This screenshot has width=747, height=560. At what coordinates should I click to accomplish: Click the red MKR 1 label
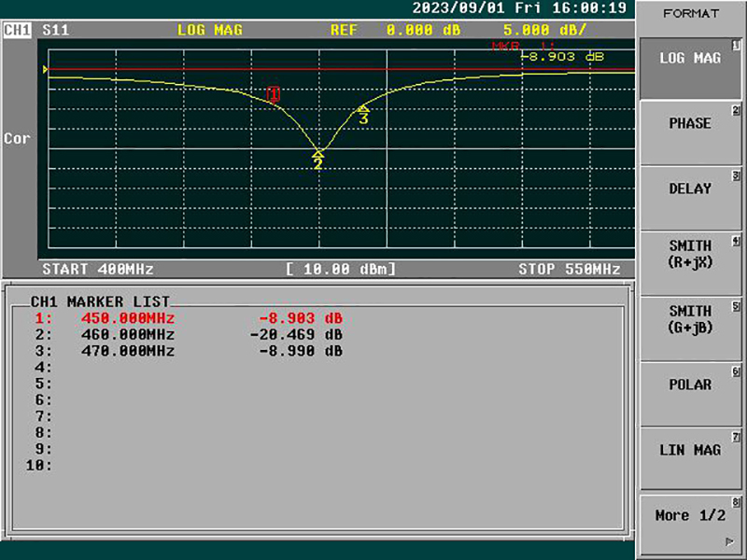524,47
